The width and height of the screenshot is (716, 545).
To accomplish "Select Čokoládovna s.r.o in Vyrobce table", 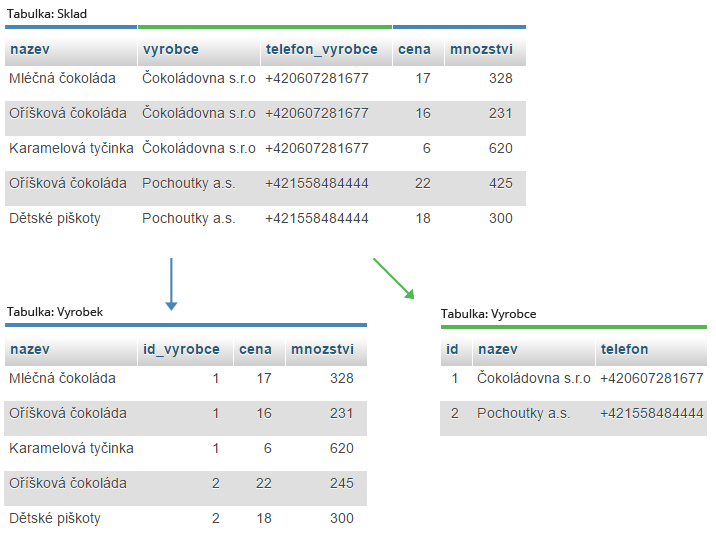I will (534, 378).
